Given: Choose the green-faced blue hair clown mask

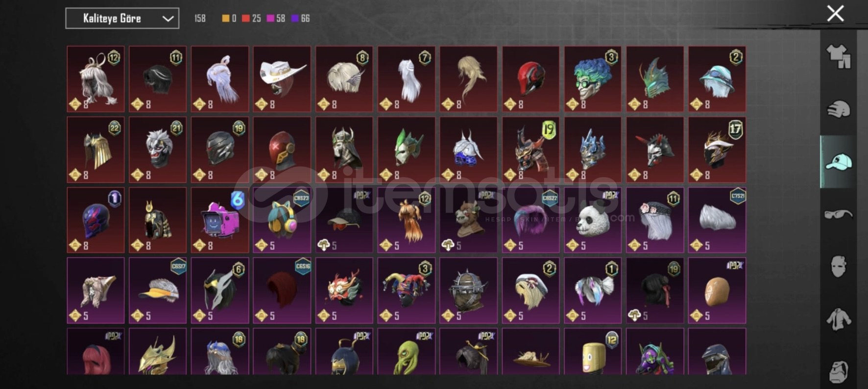Looking at the screenshot, I should tap(593, 79).
